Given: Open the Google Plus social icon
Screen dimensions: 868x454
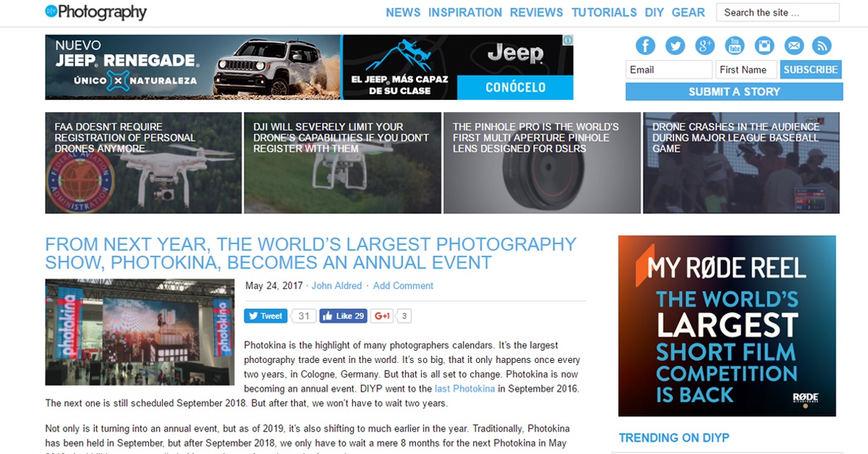Looking at the screenshot, I should 705,46.
